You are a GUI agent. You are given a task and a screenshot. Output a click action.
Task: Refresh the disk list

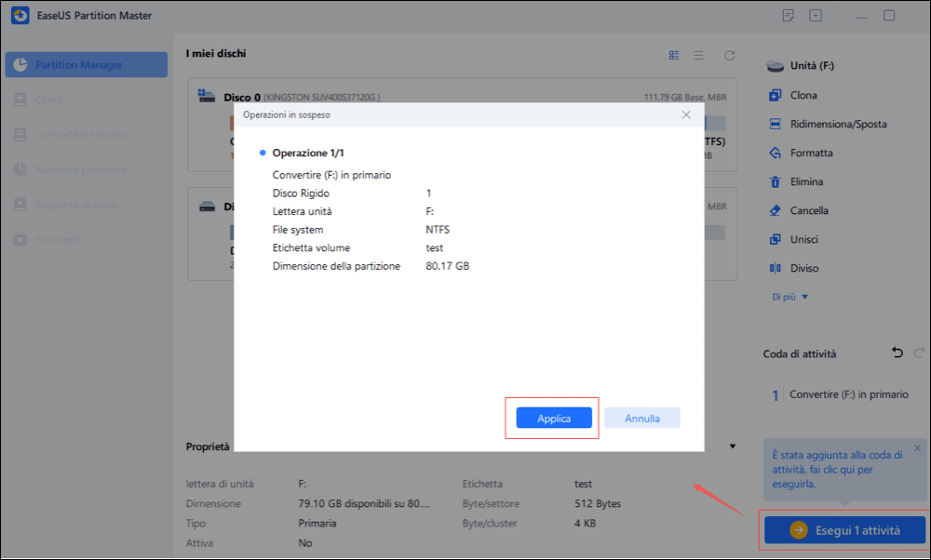(x=730, y=55)
